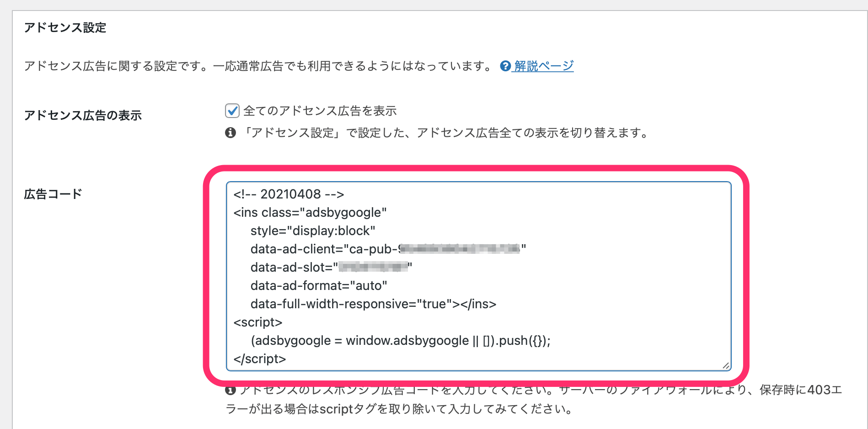Click the 広告コード field label
Screen dimensions: 868x429
pyautogui.click(x=53, y=193)
